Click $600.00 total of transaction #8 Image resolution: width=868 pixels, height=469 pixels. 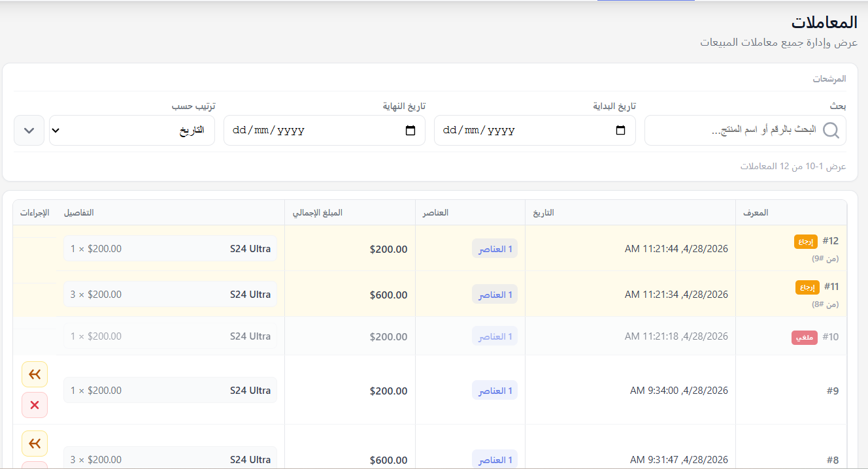388,460
